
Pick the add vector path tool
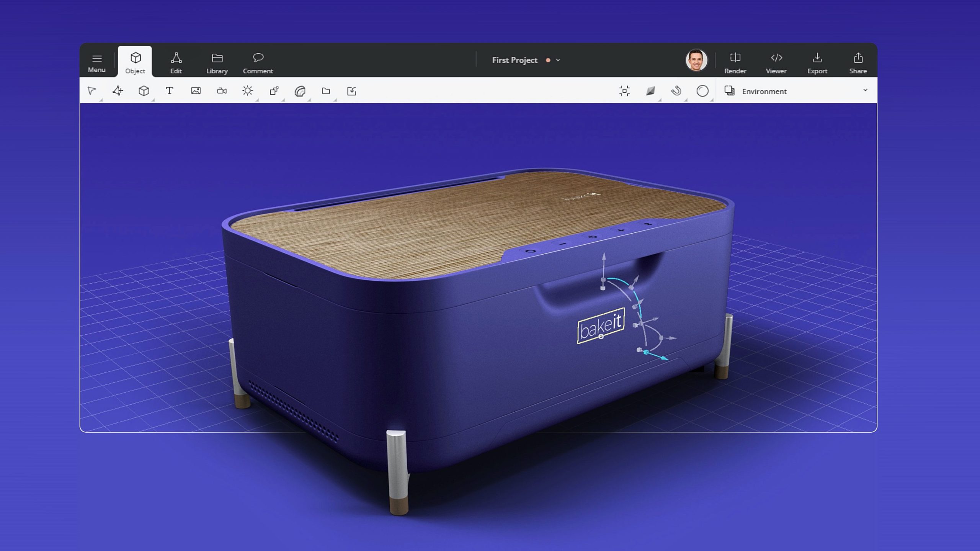pos(118,91)
